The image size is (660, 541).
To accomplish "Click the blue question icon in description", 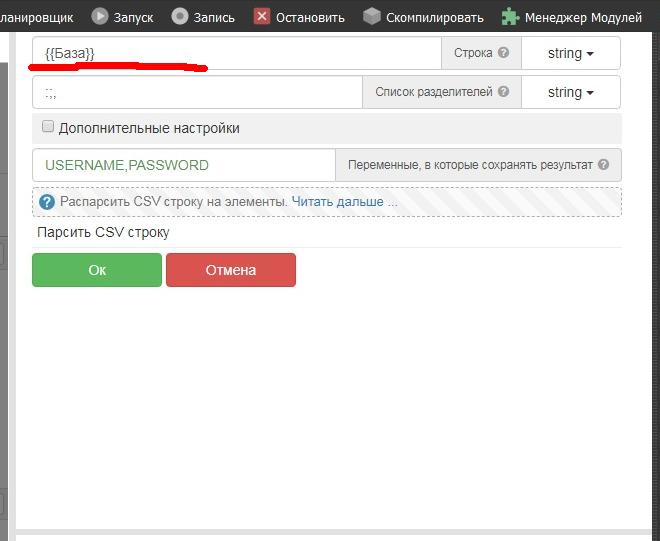I will tap(46, 202).
